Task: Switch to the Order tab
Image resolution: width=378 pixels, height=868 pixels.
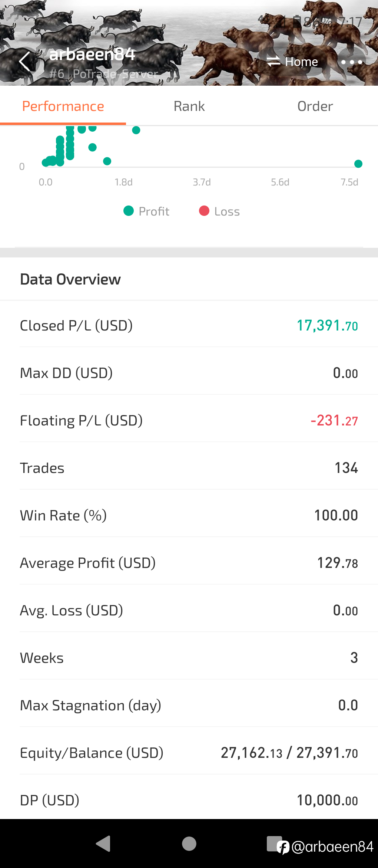Action: [x=315, y=106]
